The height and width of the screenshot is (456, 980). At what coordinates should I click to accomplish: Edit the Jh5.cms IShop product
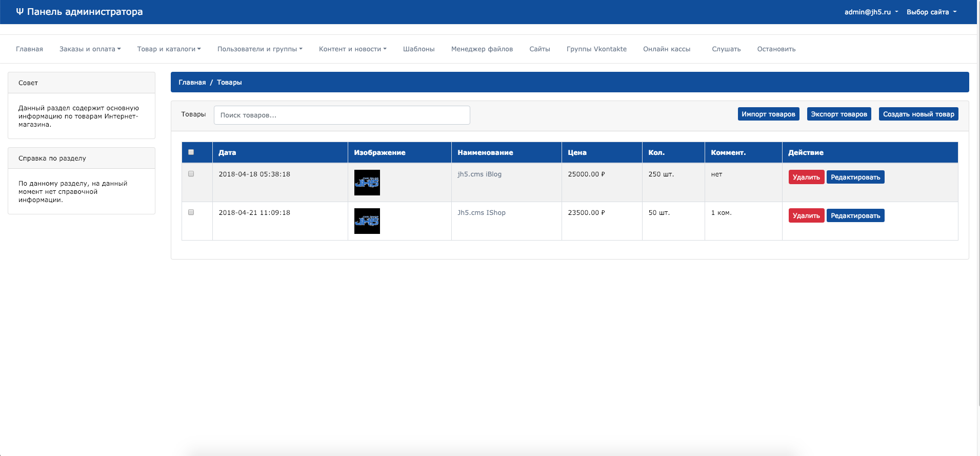855,215
